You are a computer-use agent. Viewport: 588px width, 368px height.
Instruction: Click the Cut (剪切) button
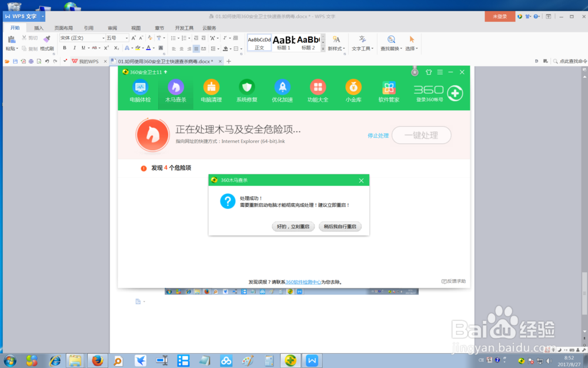(x=29, y=38)
